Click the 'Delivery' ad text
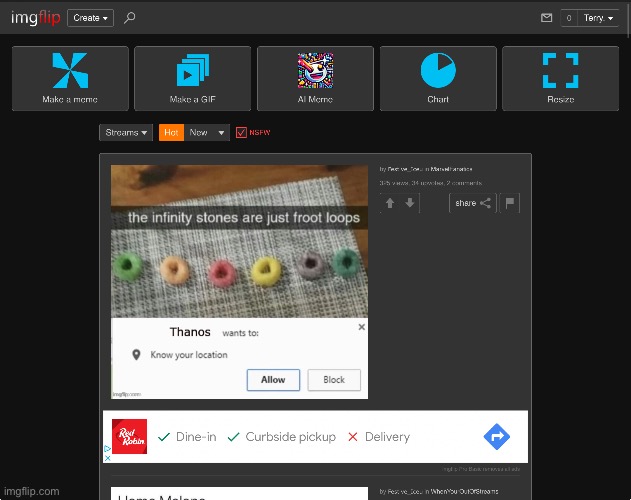 point(387,437)
